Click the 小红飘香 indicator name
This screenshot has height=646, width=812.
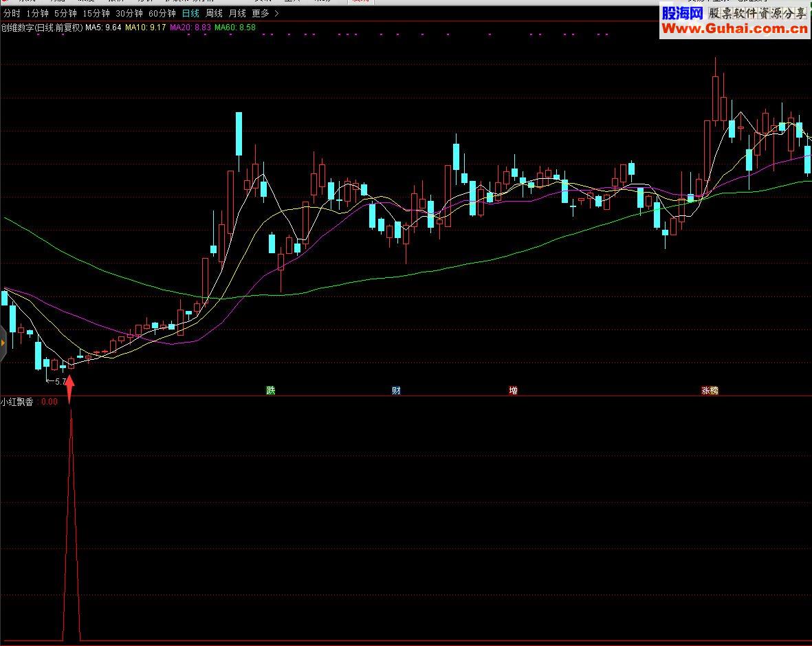point(17,402)
